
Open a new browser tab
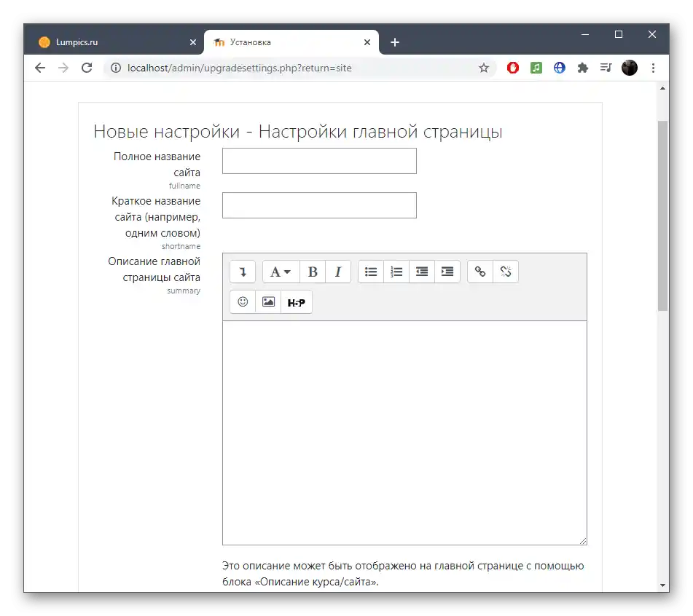[x=395, y=42]
